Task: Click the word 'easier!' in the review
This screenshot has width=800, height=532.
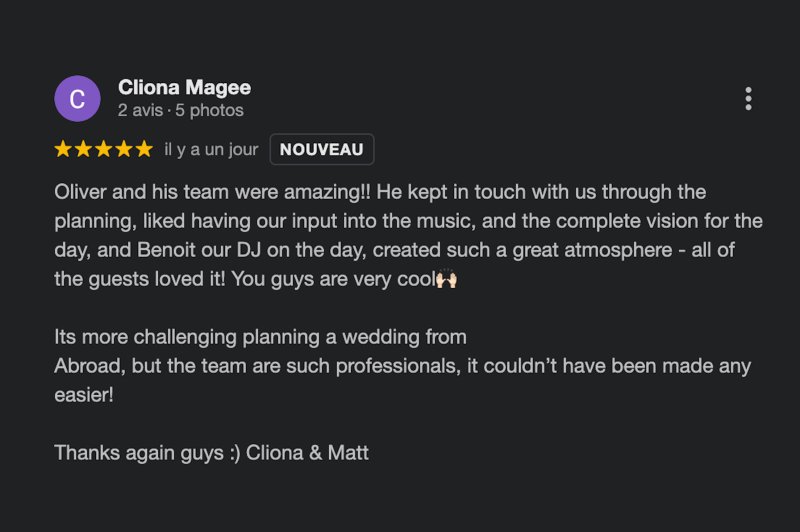Action: pyautogui.click(x=84, y=395)
